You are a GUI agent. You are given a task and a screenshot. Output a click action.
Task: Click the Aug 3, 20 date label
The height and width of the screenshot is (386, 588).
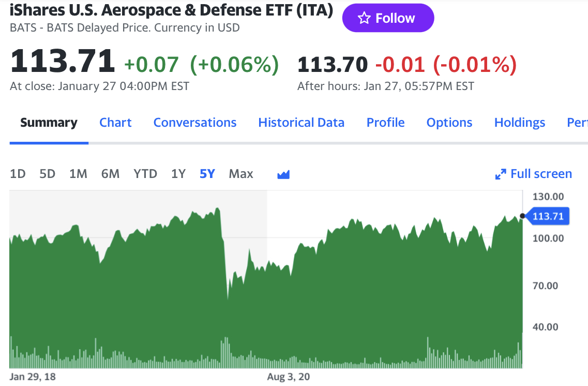pyautogui.click(x=289, y=377)
